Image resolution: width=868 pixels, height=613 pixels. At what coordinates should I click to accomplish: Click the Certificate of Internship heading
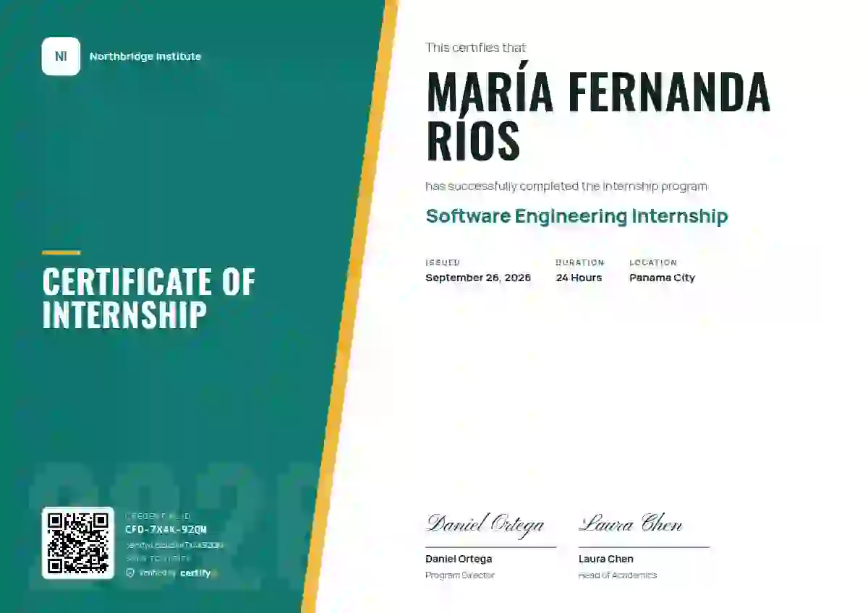tap(149, 298)
